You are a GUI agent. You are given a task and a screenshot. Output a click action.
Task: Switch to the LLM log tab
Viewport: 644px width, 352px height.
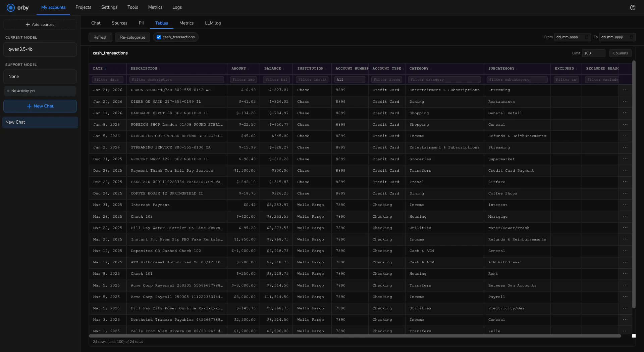pyautogui.click(x=213, y=23)
